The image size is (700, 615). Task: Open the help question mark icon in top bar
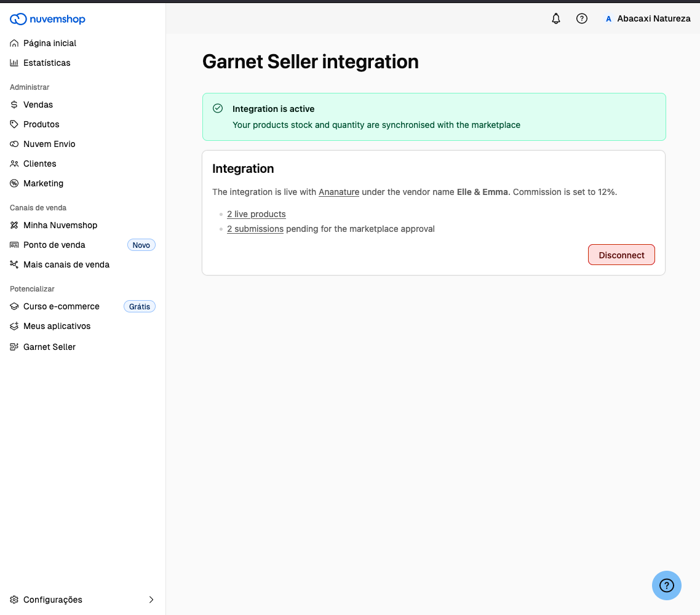pyautogui.click(x=581, y=18)
